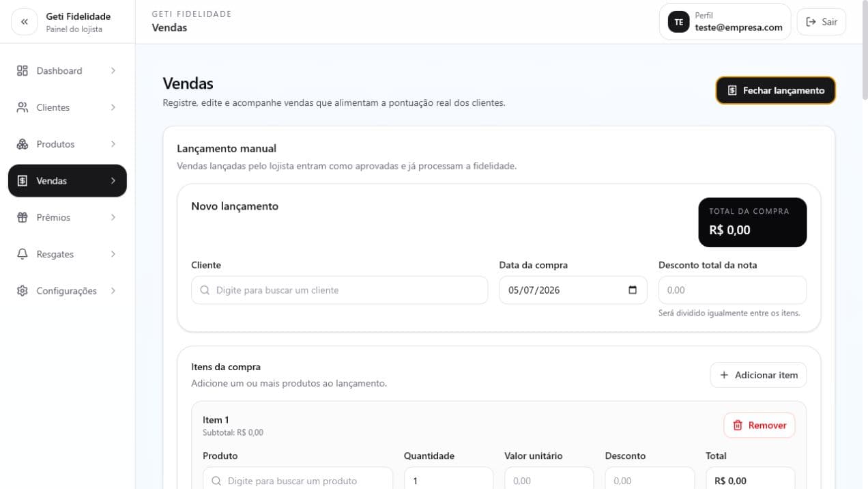
Task: Click the 'GETI FIDELIDADE' header breadcrumb
Action: [x=192, y=14]
